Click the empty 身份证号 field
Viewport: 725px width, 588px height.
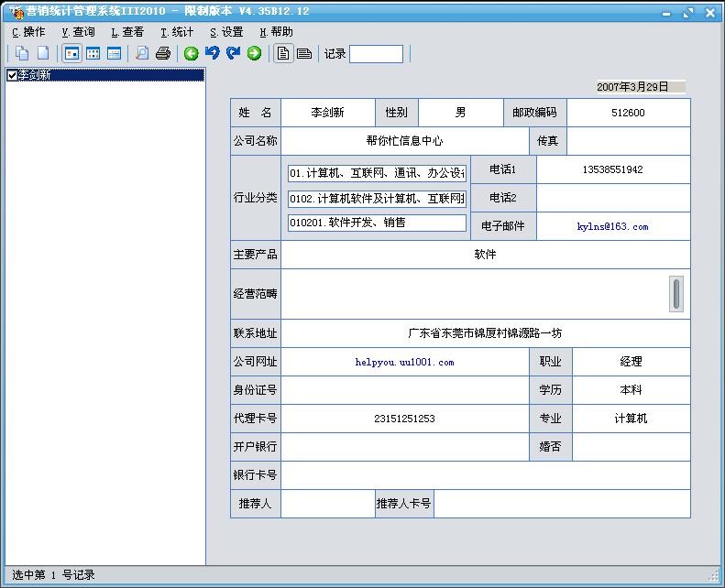coord(404,390)
